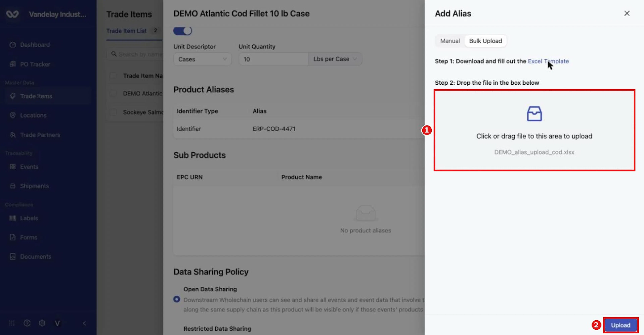Click the Product Name column header

[302, 177]
